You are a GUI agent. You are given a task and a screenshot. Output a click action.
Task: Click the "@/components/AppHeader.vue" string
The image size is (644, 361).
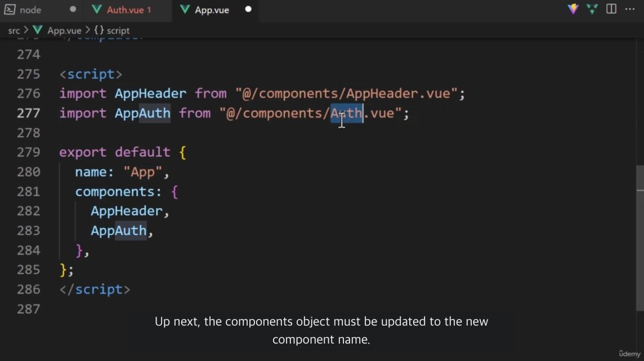coord(346,93)
